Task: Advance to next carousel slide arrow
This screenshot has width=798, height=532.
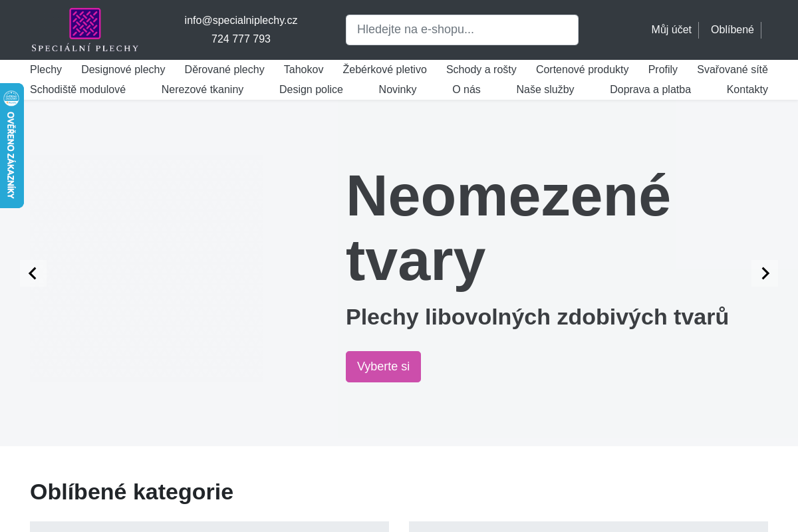Action: point(765,273)
